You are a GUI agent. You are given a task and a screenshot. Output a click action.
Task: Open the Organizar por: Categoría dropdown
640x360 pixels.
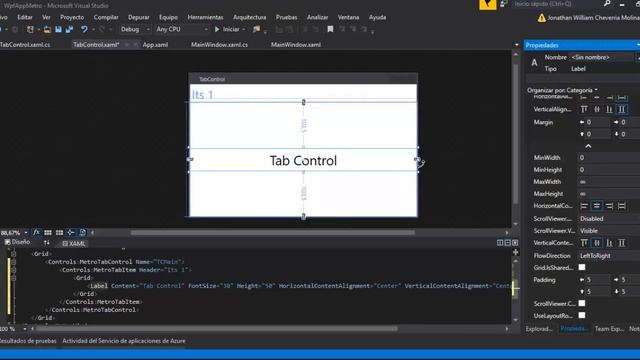(562, 90)
